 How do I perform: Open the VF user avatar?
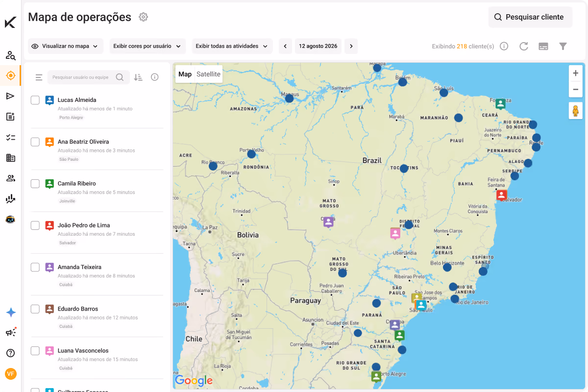[10, 374]
